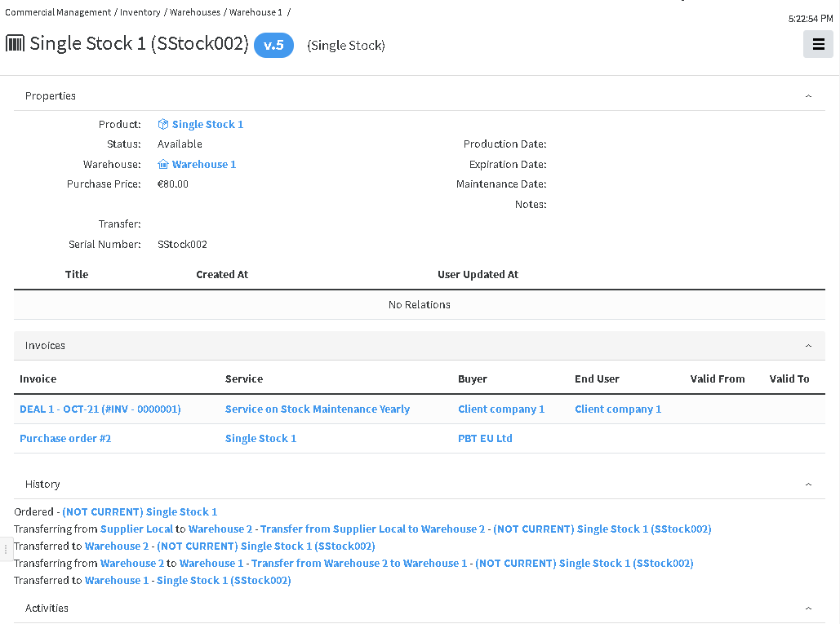Click the User Updated At column header

tap(478, 275)
